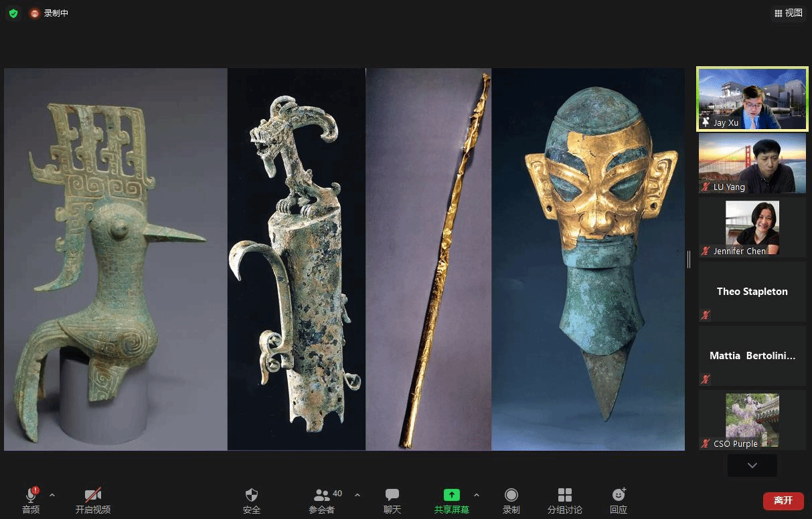Image resolution: width=812 pixels, height=519 pixels.
Task: Click the panel divider handle beside the shared screen
Action: (689, 259)
